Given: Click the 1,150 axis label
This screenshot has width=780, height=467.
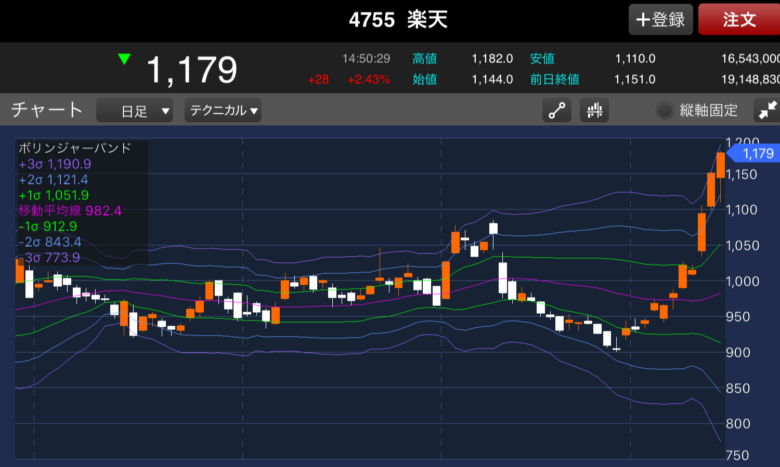Looking at the screenshot, I should 741,175.
